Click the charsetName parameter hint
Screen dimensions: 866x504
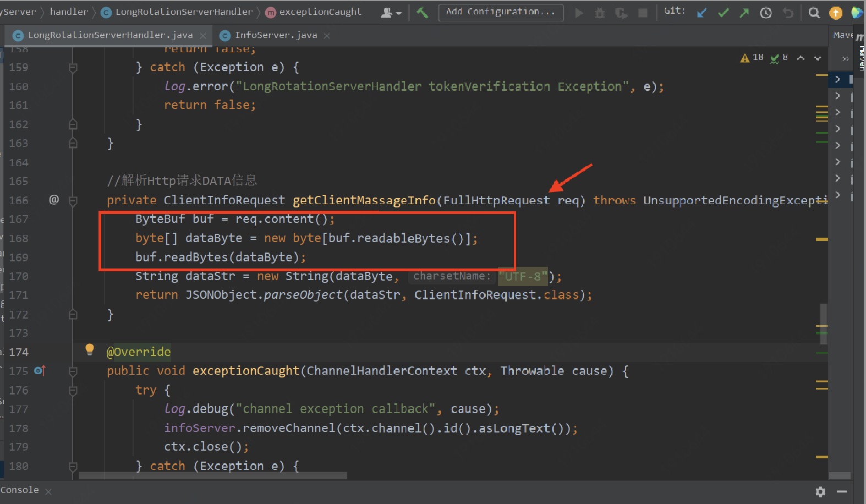pyautogui.click(x=452, y=276)
